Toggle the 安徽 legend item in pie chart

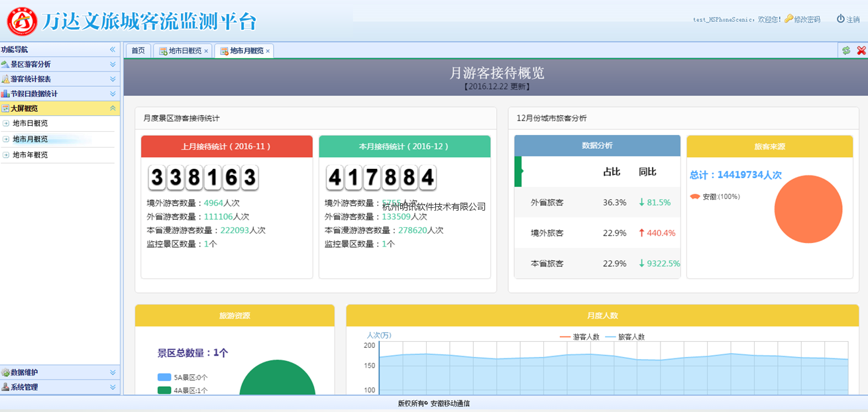click(x=715, y=197)
